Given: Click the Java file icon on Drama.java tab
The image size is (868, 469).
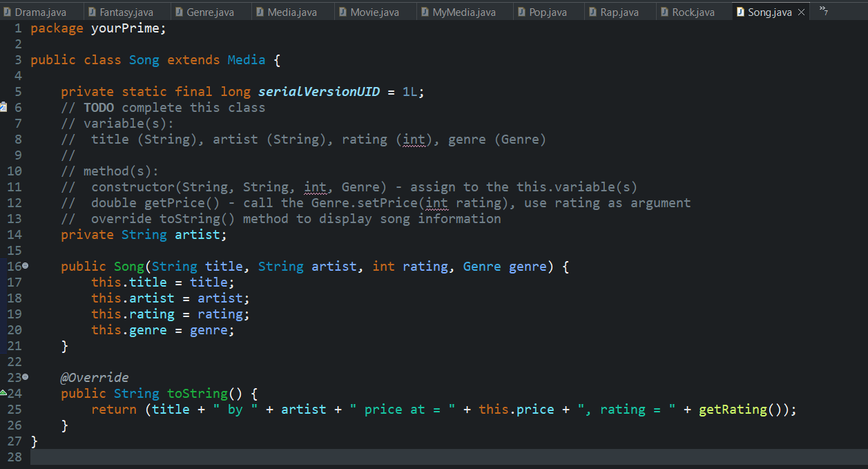Looking at the screenshot, I should pyautogui.click(x=8, y=11).
